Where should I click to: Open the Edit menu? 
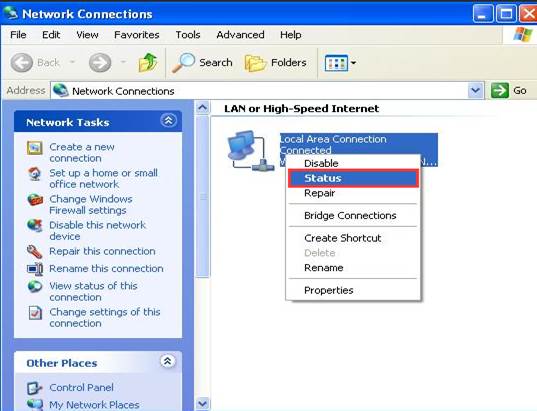pyautogui.click(x=51, y=35)
